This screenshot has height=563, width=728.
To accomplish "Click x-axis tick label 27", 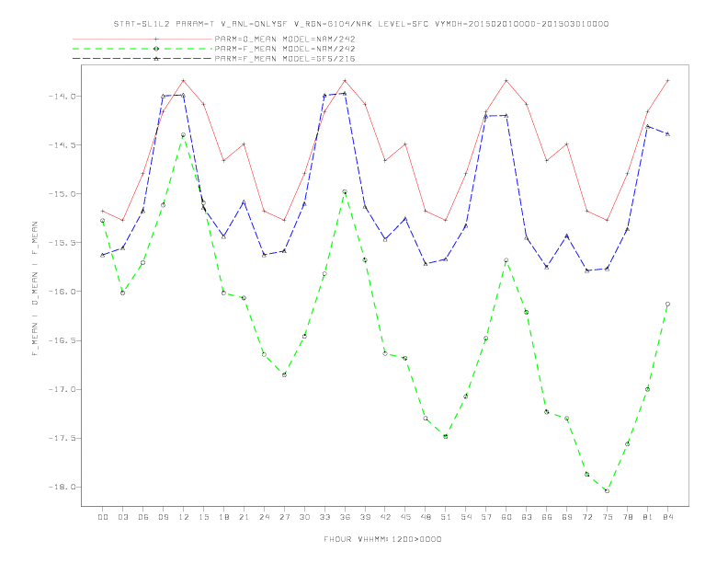I will click(x=284, y=517).
